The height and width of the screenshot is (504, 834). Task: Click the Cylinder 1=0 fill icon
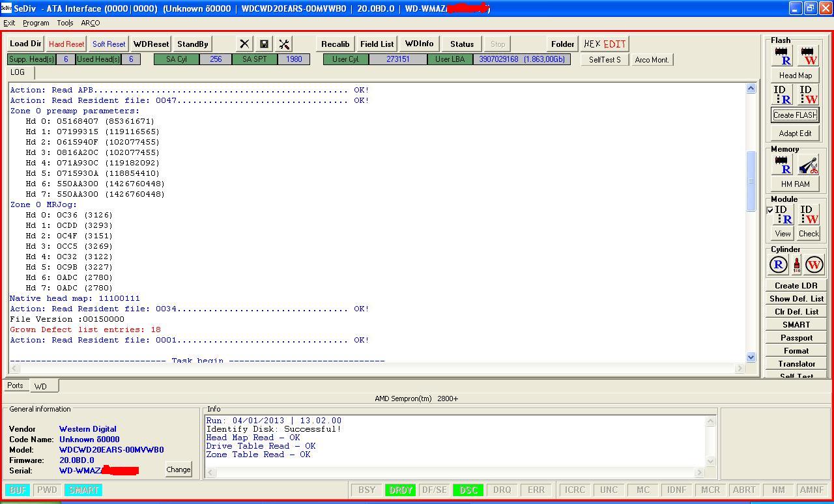coord(796,264)
